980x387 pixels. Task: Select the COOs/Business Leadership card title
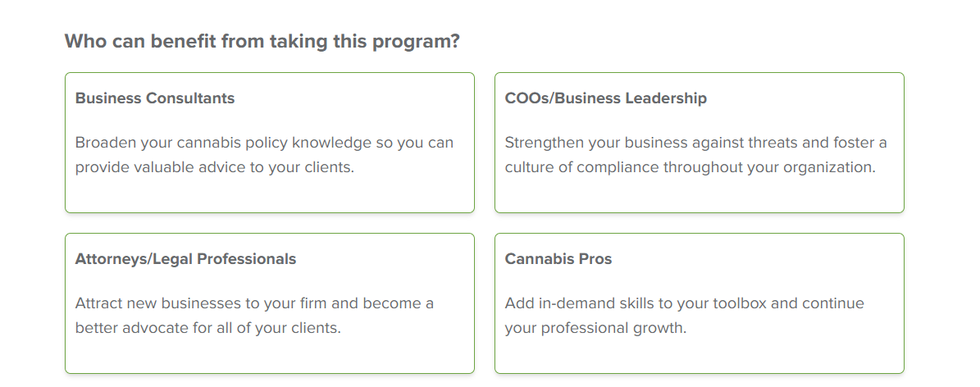[605, 98]
